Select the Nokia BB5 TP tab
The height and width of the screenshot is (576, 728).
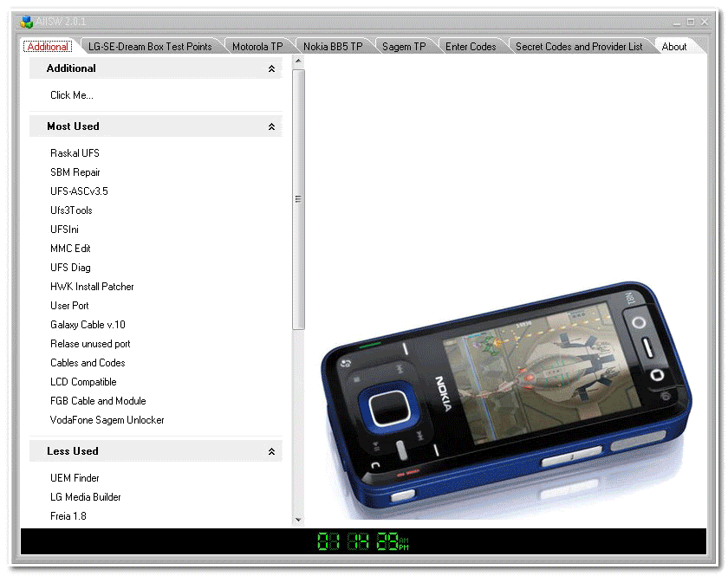pos(333,47)
